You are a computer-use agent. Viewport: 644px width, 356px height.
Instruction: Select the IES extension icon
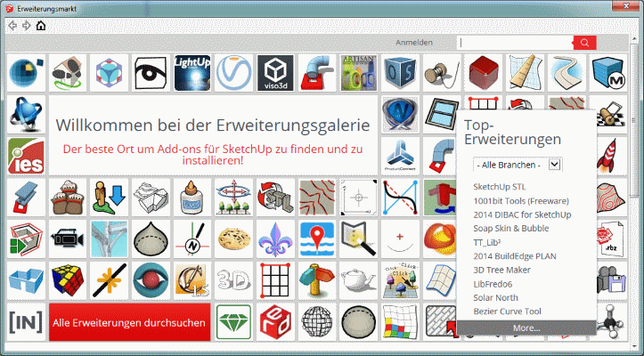pyautogui.click(x=25, y=156)
